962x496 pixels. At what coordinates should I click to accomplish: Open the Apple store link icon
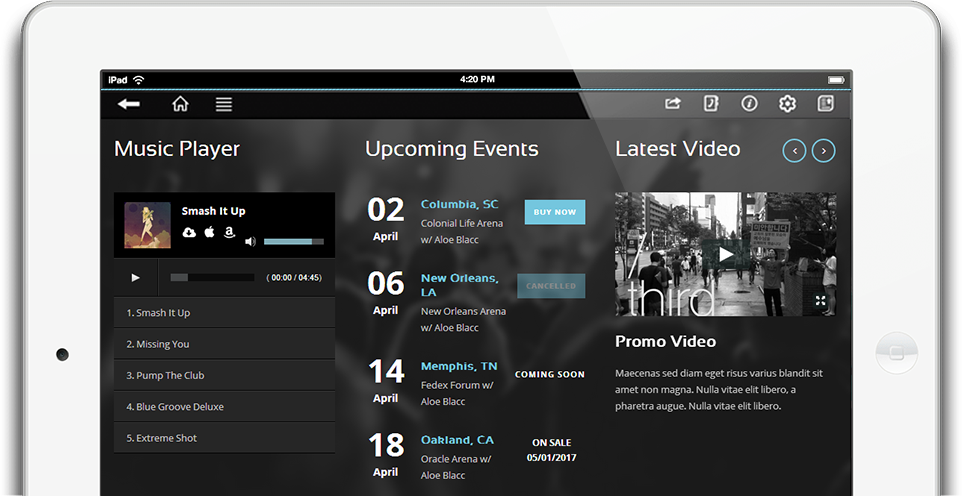209,232
